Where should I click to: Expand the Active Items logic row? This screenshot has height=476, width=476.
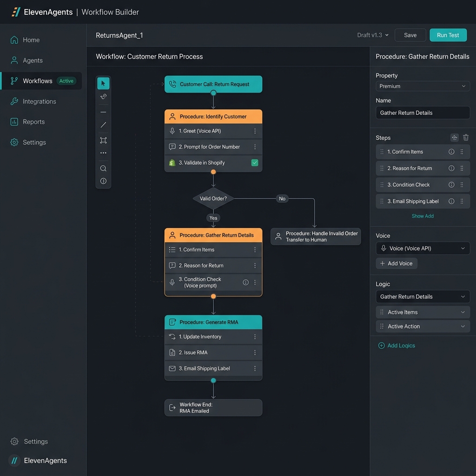tap(423, 312)
